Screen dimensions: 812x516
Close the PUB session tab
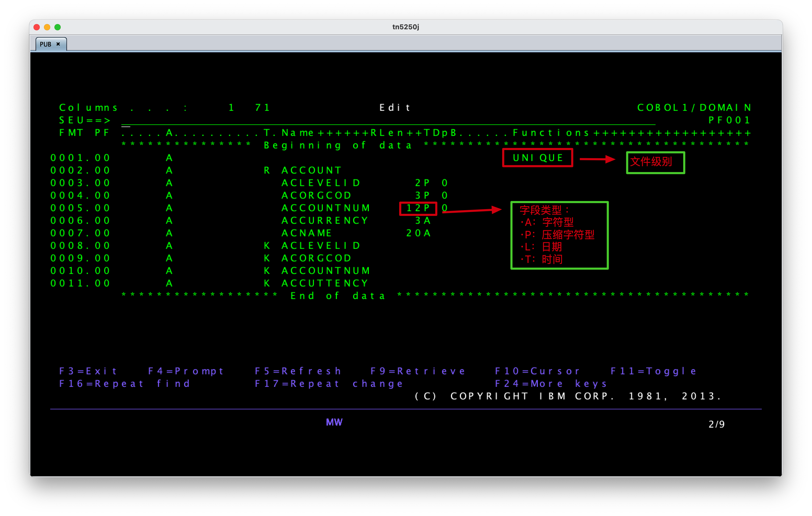coord(58,44)
